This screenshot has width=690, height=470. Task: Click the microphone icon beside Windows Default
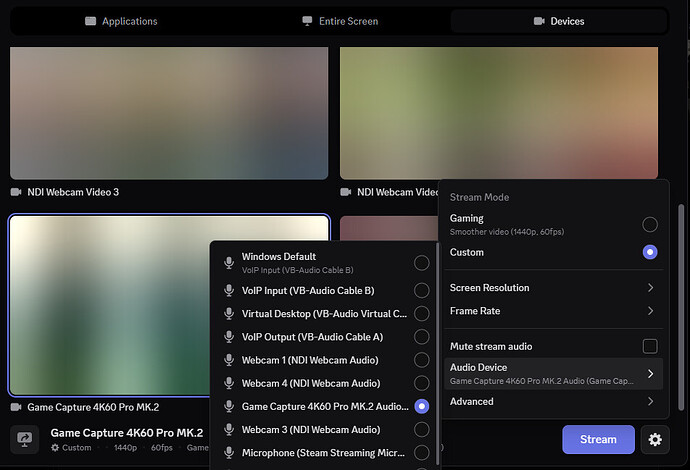pos(229,263)
